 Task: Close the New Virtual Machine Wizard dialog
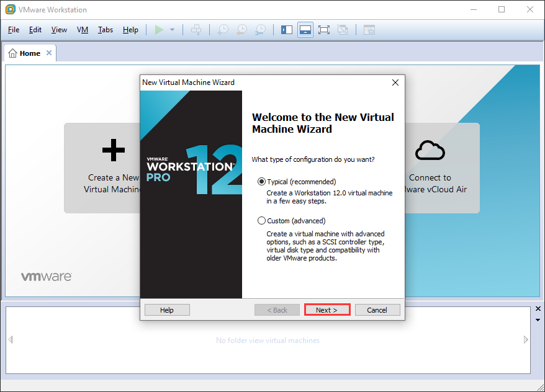pos(395,82)
